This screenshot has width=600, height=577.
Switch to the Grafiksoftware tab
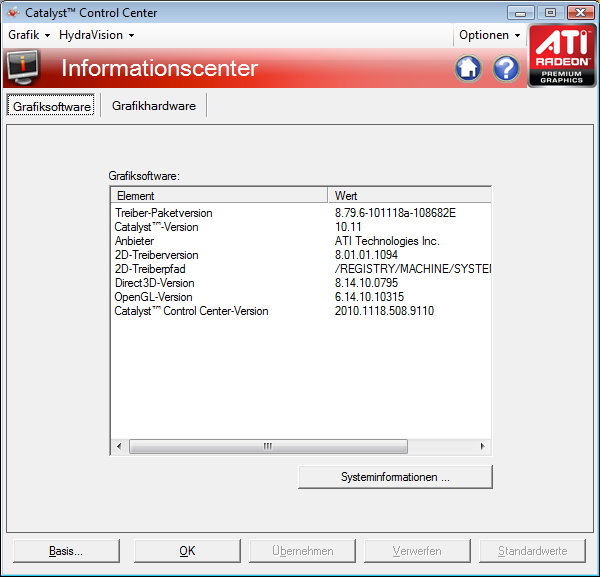[x=51, y=106]
